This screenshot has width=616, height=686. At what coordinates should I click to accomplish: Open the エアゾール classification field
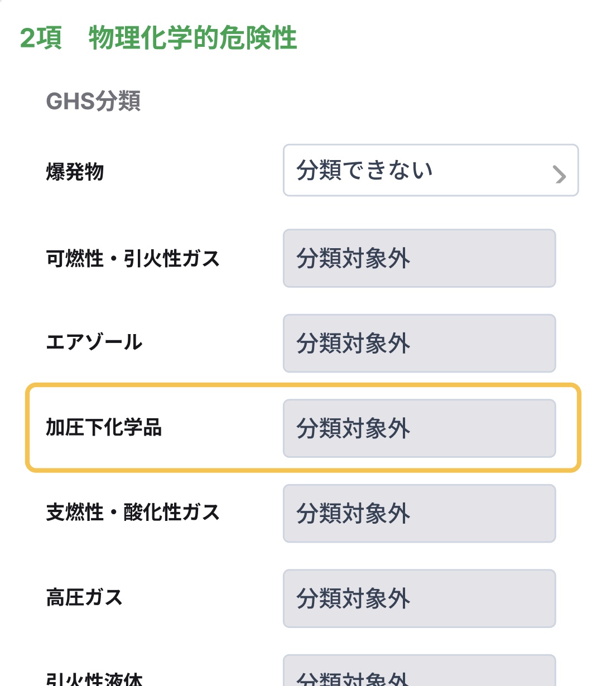419,344
